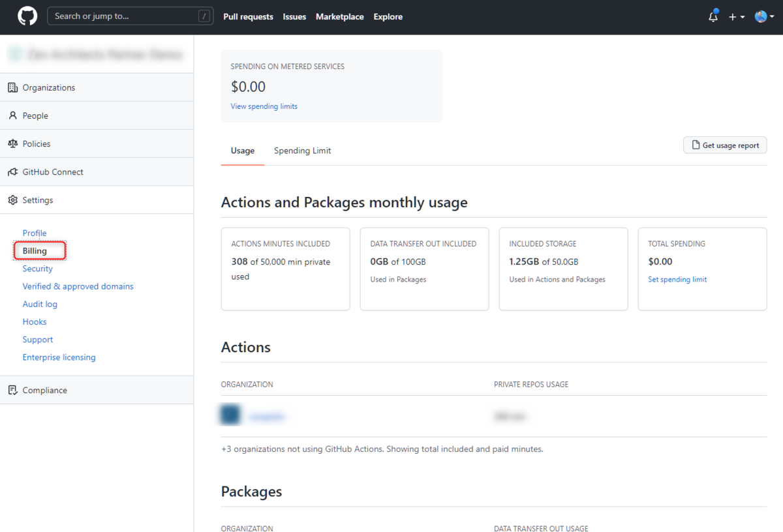Open the Audit log settings page

point(40,303)
